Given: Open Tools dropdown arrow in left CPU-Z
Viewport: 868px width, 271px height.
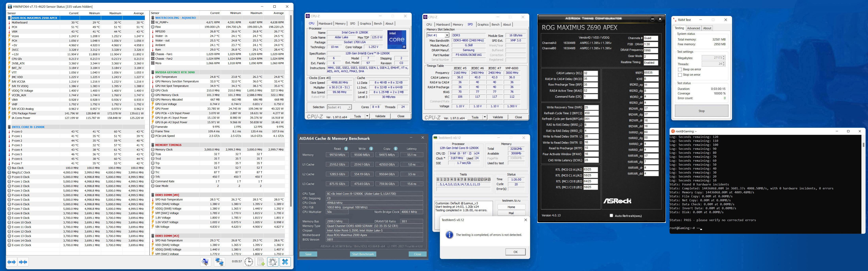Looking at the screenshot, I should 367,116.
